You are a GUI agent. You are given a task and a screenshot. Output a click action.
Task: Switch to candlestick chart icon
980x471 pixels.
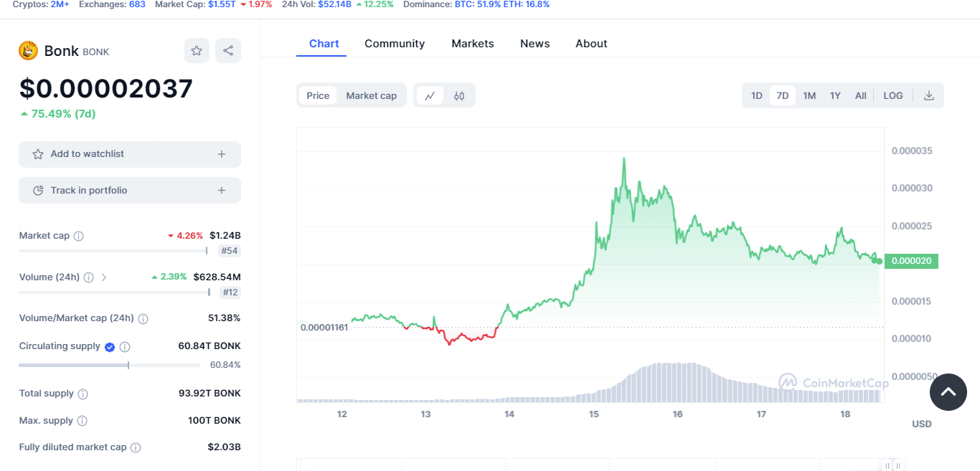point(459,95)
